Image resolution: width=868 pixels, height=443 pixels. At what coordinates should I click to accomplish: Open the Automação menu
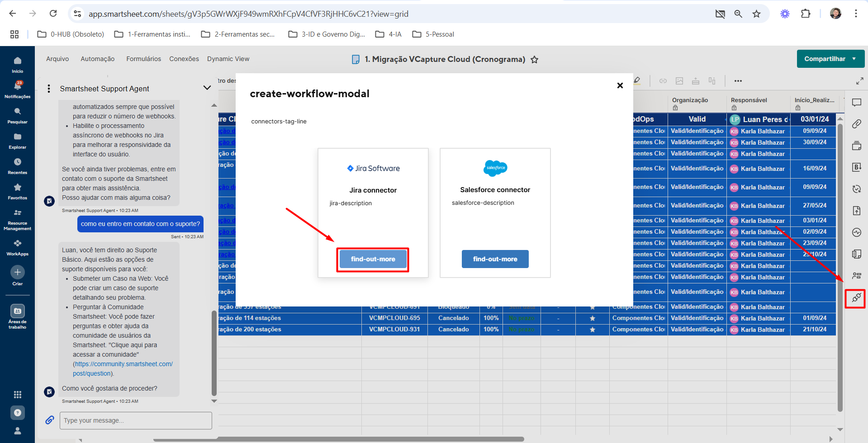coord(98,59)
